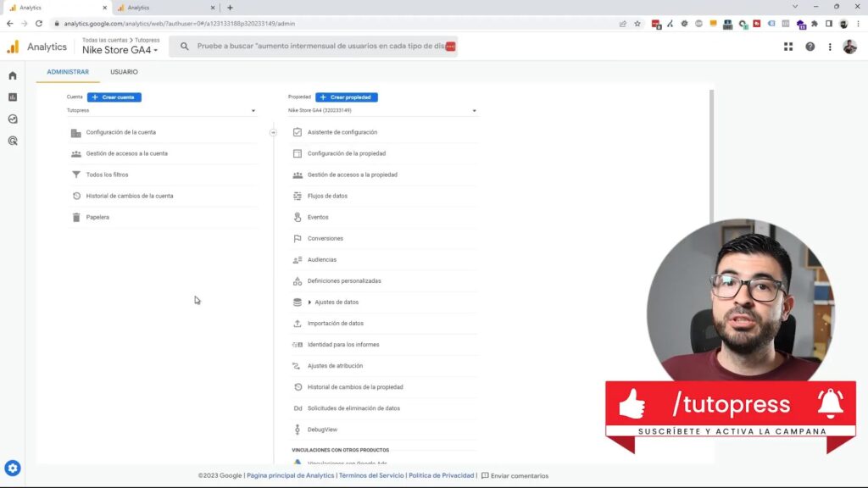Switch to ADMINISTRAR tab
The image size is (868, 488).
click(x=68, y=72)
